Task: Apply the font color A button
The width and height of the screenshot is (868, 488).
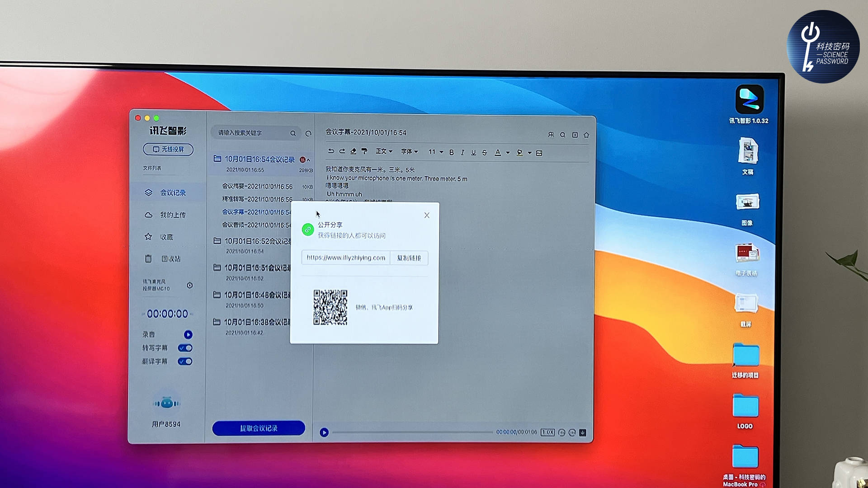Action: point(498,153)
